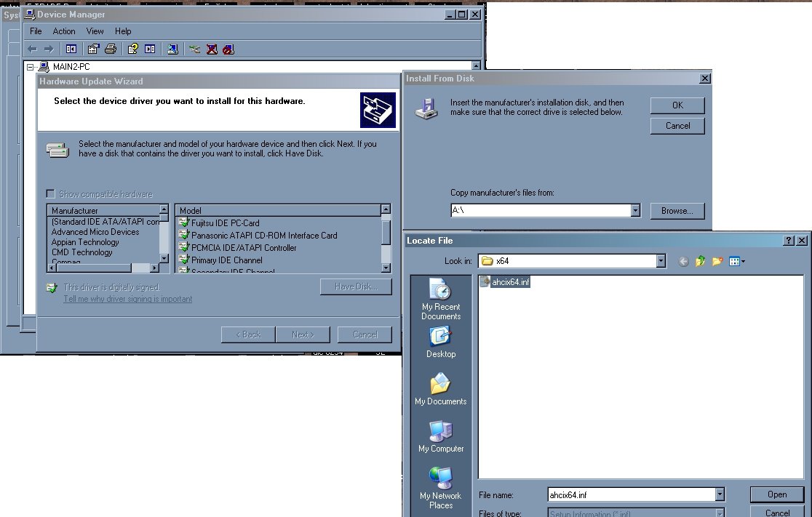
Task: Go to Desktop in the places bar
Action: click(x=441, y=342)
